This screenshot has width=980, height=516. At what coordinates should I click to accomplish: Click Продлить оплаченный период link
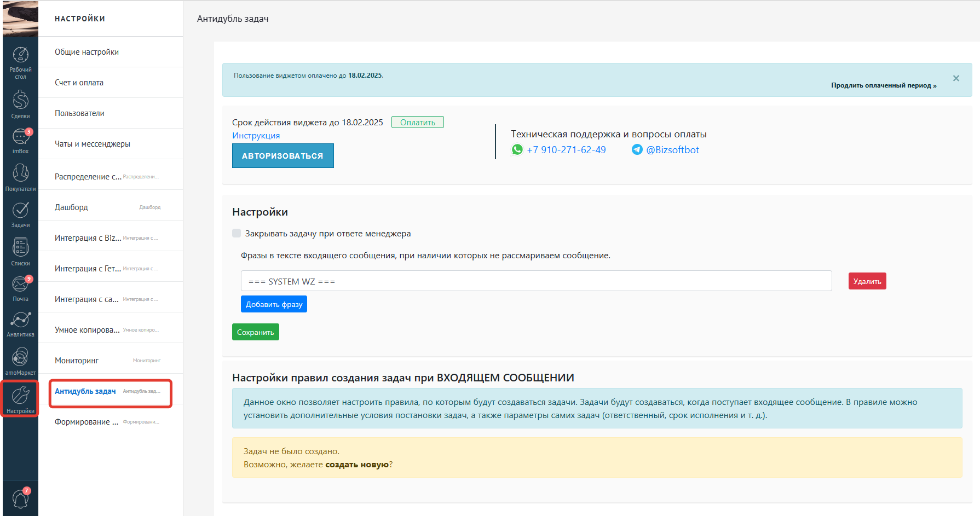[x=884, y=85]
